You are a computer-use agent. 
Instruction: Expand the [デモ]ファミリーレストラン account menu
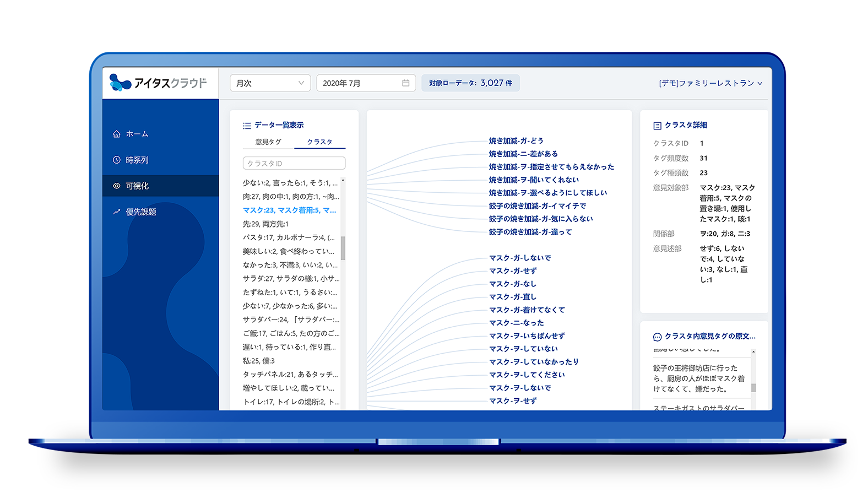pos(710,83)
